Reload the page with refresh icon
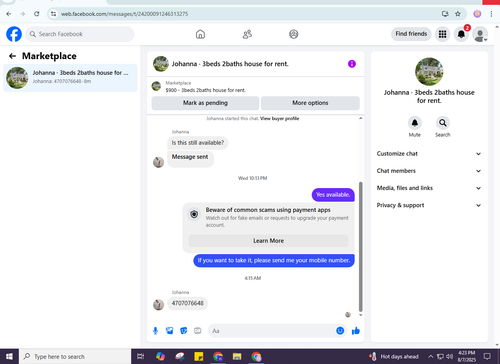Image resolution: width=500 pixels, height=364 pixels. (37, 14)
